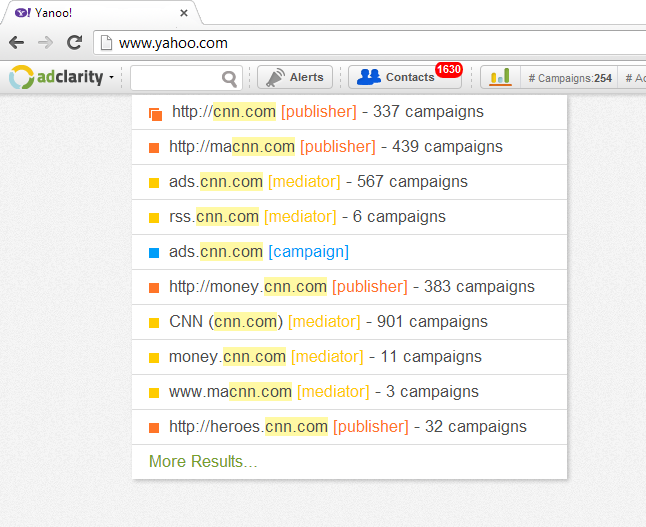The image size is (646, 527).
Task: Pick http://money.cnn.com publisher suggestion
Action: pos(349,287)
